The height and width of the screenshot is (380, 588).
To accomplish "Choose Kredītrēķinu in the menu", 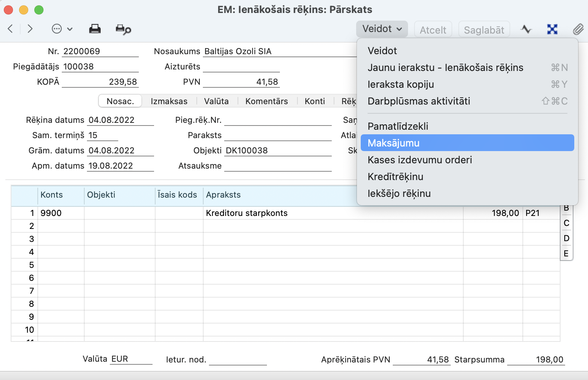I will (395, 177).
